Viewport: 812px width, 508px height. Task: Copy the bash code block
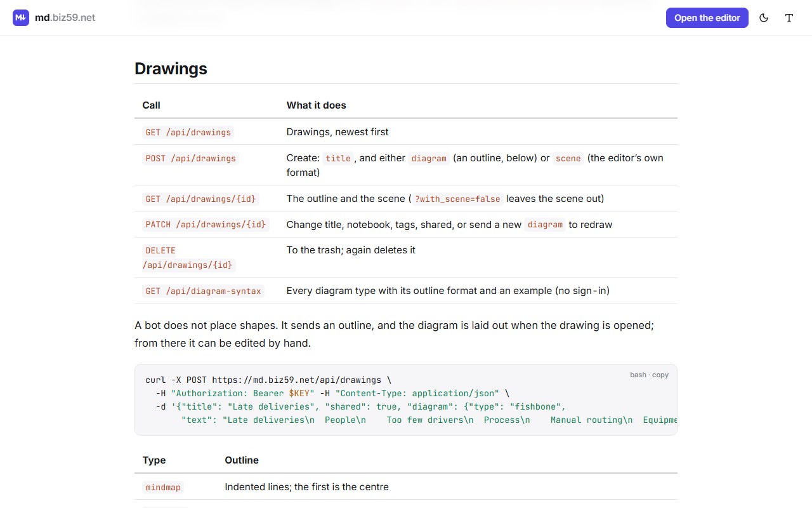pyautogui.click(x=649, y=375)
